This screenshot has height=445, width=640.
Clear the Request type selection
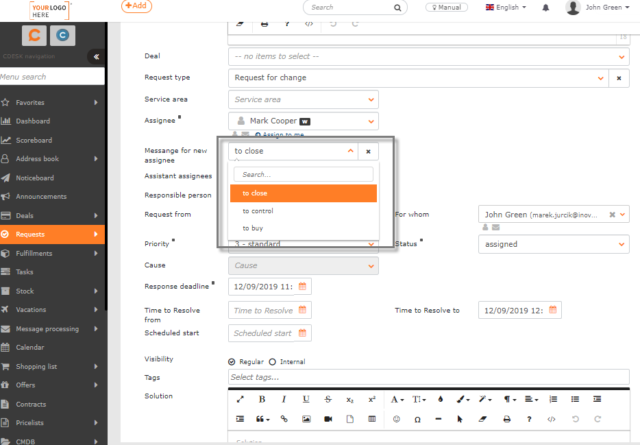[x=619, y=78]
